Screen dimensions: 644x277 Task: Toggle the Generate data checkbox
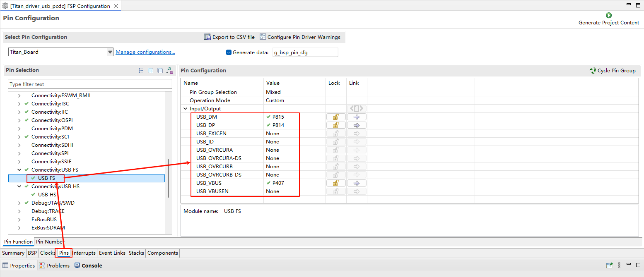(229, 53)
